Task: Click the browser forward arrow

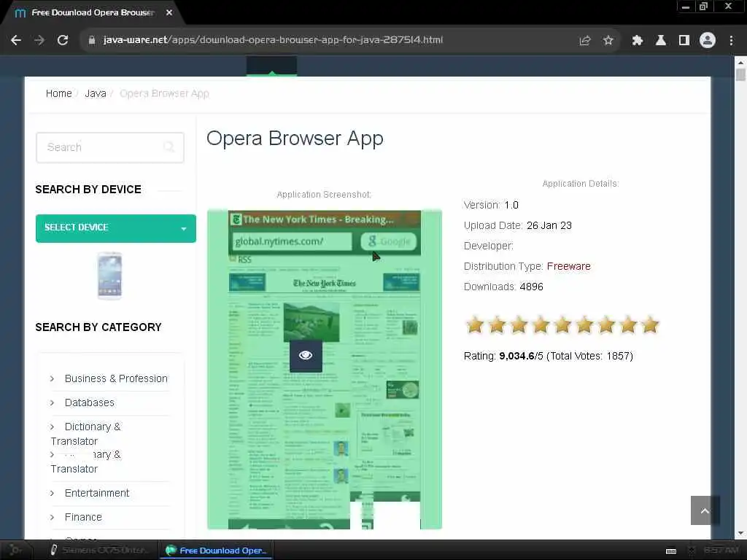Action: [x=39, y=41]
